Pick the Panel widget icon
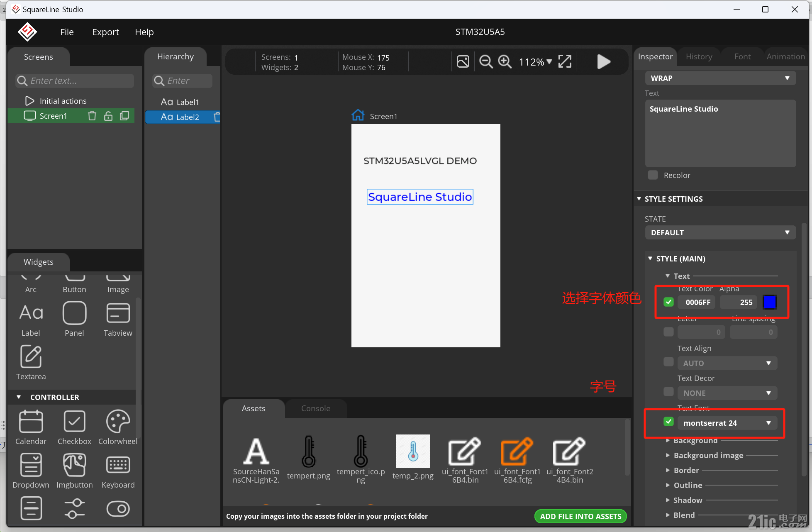The width and height of the screenshot is (812, 532). pos(74,312)
